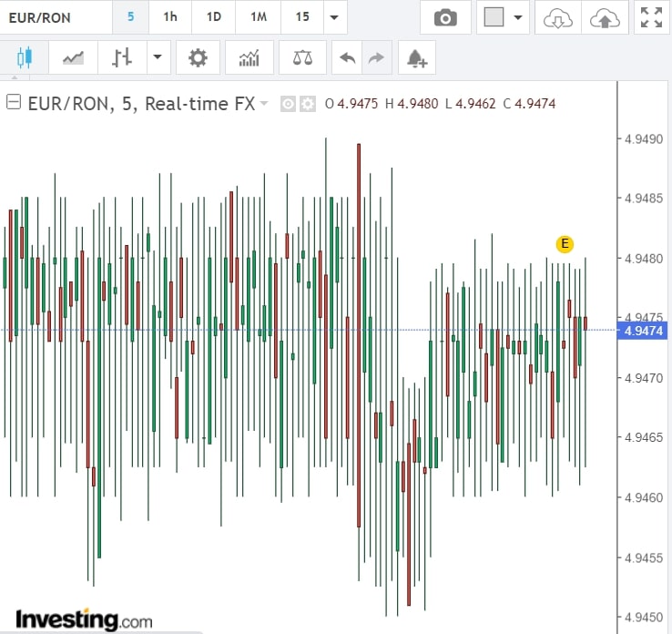672x634 pixels.
Task: Toggle fullscreen chart mode
Action: tap(651, 17)
